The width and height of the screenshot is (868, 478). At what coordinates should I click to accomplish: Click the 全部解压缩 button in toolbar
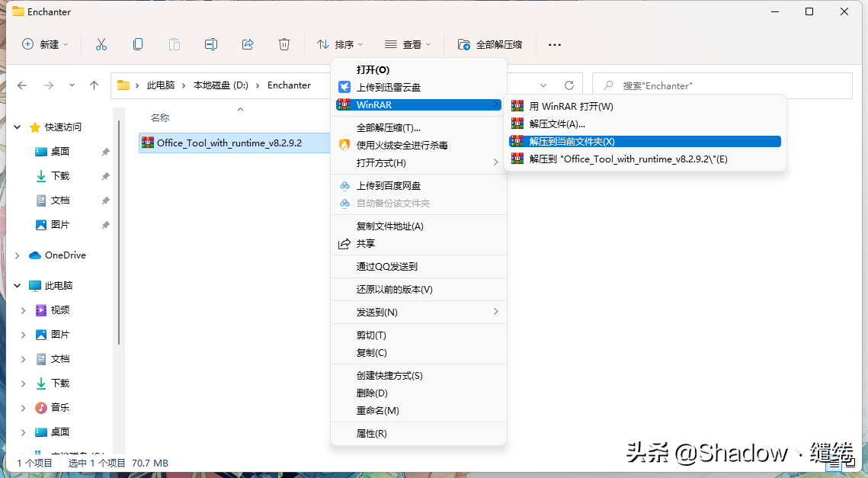coord(490,44)
